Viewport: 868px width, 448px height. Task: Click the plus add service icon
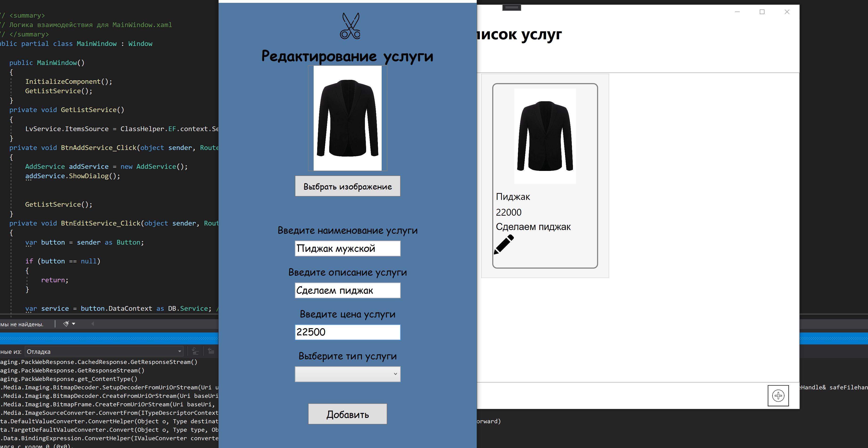pyautogui.click(x=778, y=396)
